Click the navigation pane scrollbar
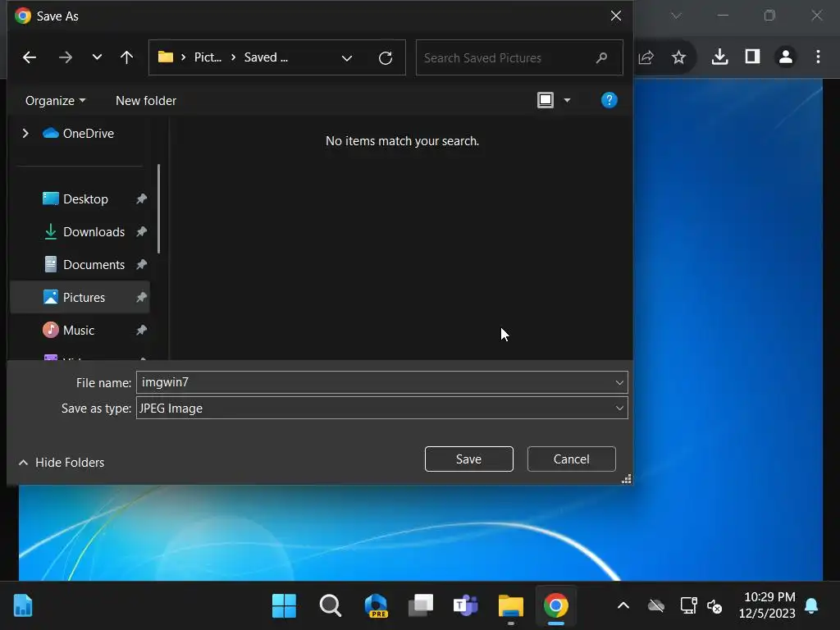This screenshot has height=630, width=840. point(158,209)
